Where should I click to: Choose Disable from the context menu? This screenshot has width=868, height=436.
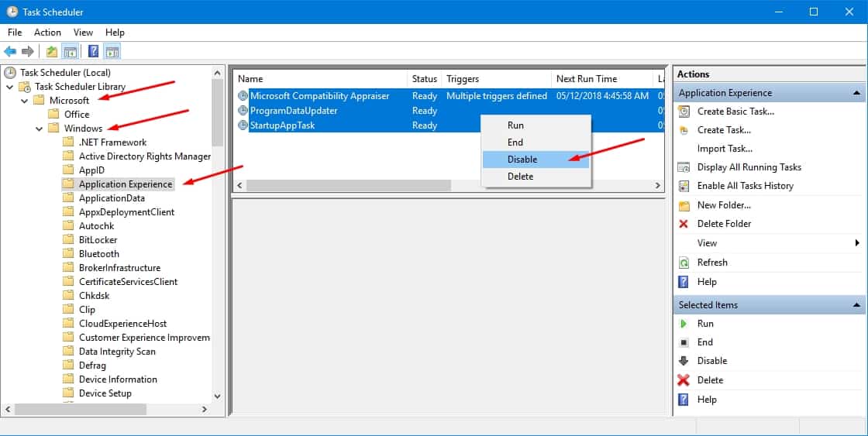536,160
